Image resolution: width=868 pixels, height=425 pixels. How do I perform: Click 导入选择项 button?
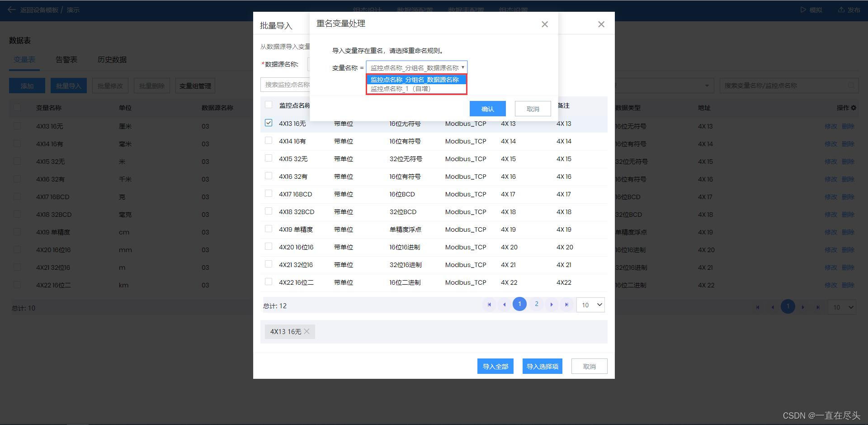pyautogui.click(x=542, y=366)
